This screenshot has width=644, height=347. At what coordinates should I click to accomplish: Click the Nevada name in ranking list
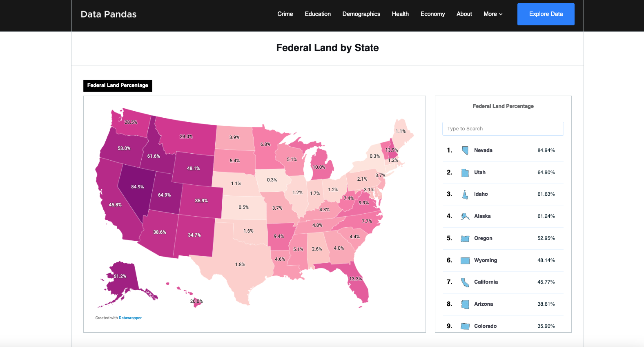483,150
